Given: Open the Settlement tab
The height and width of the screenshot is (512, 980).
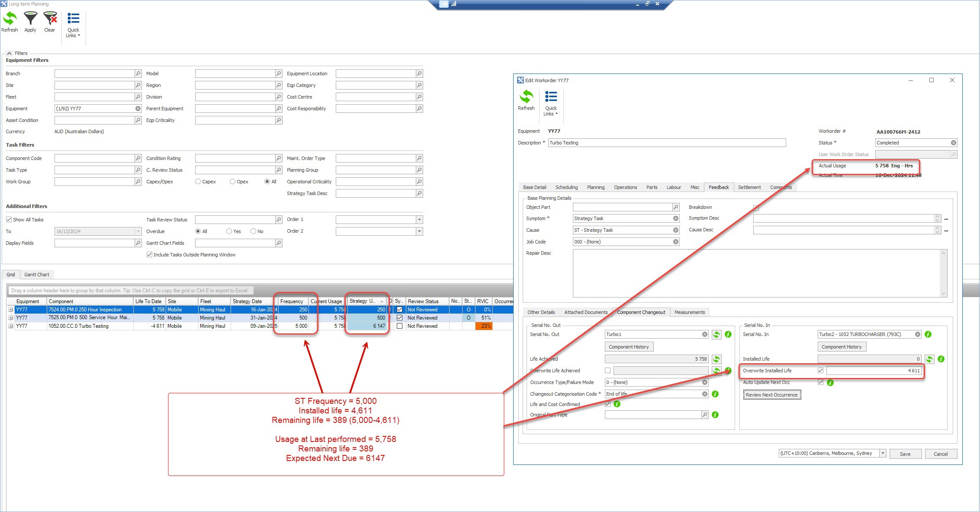Looking at the screenshot, I should 749,187.
